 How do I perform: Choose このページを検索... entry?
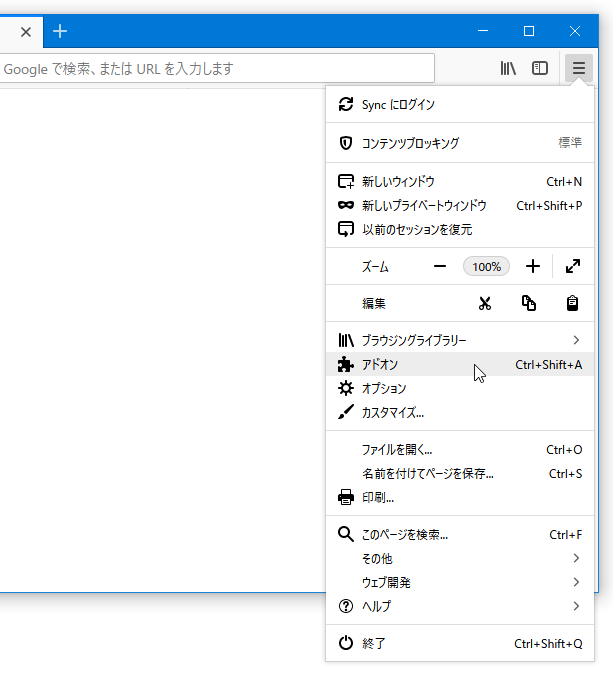click(x=460, y=535)
